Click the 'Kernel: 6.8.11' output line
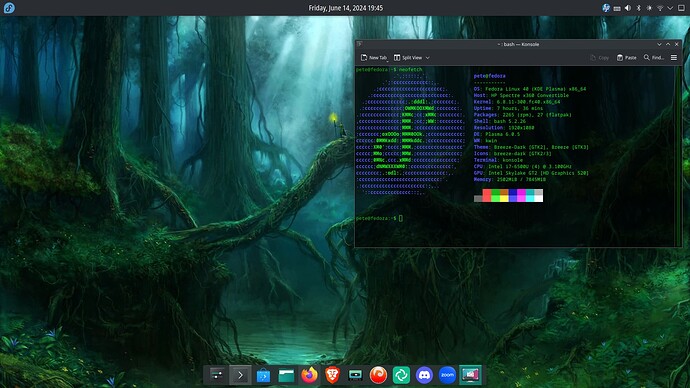This screenshot has width=690, height=388. pos(517,102)
